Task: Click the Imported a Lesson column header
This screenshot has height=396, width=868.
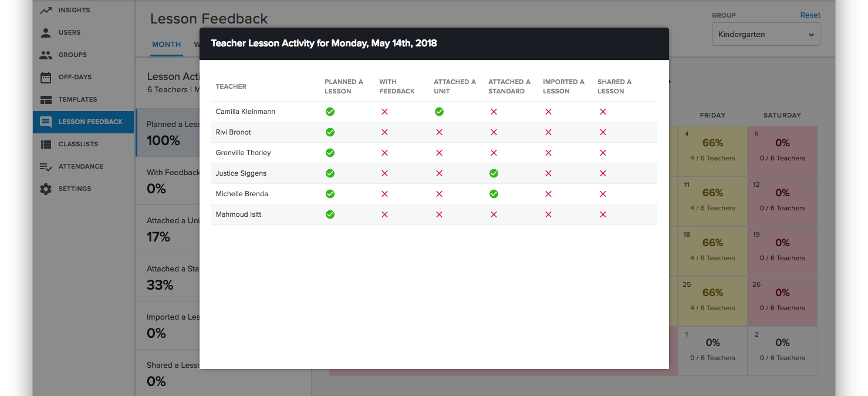Action: pos(563,86)
